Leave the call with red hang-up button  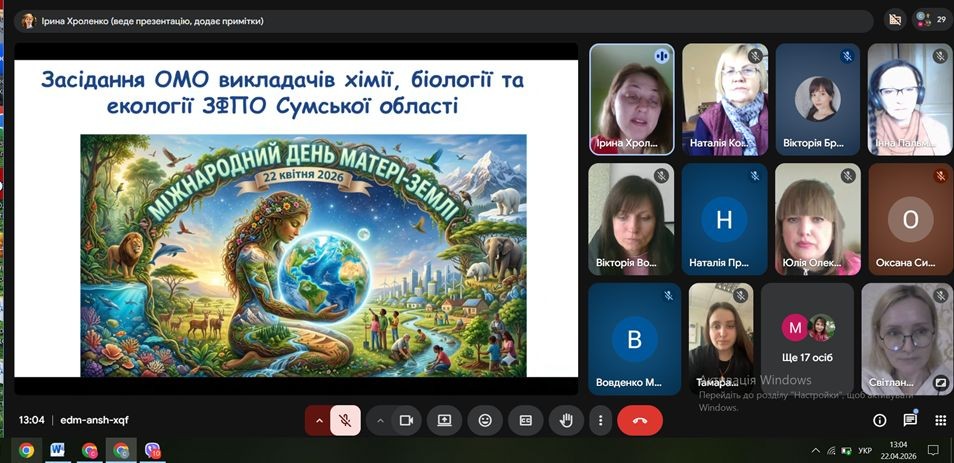[640, 420]
